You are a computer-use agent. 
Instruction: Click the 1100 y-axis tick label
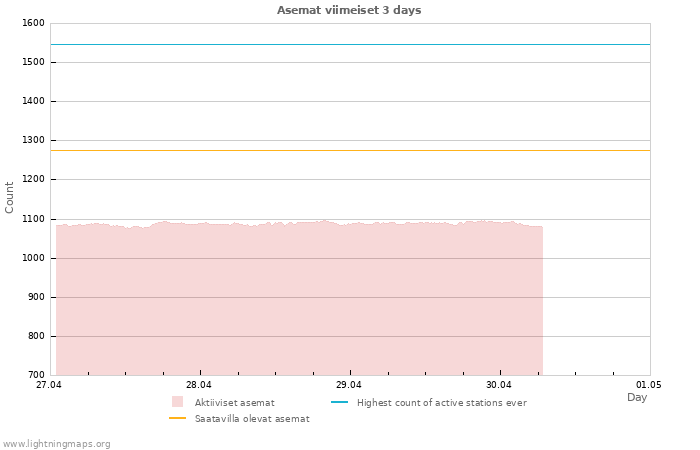33,219
